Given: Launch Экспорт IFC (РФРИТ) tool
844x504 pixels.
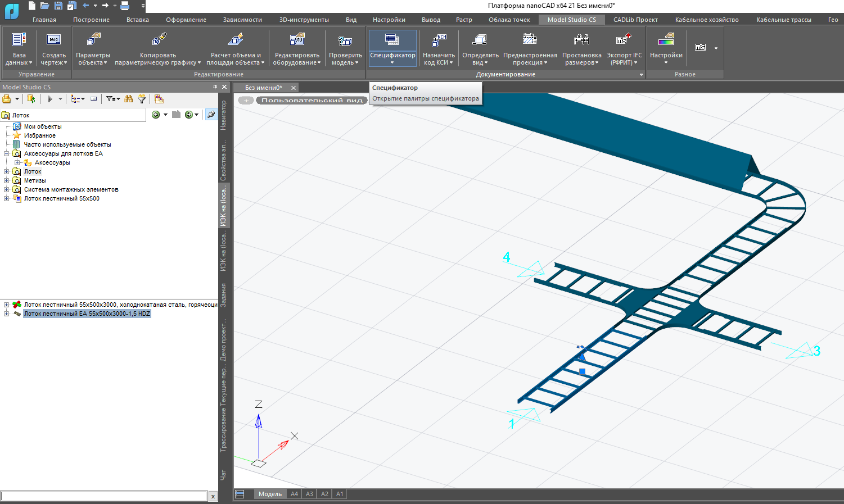Looking at the screenshot, I should (x=624, y=49).
